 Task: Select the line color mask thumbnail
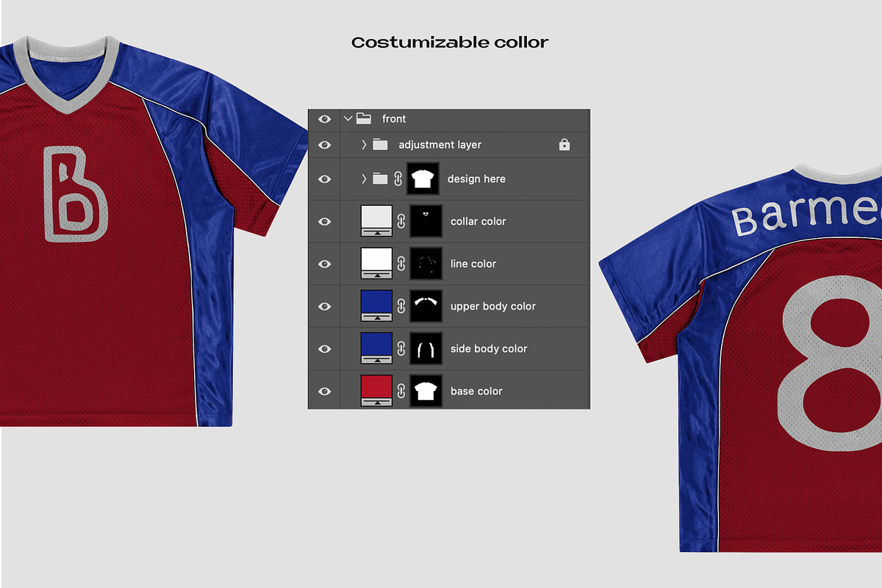426,264
